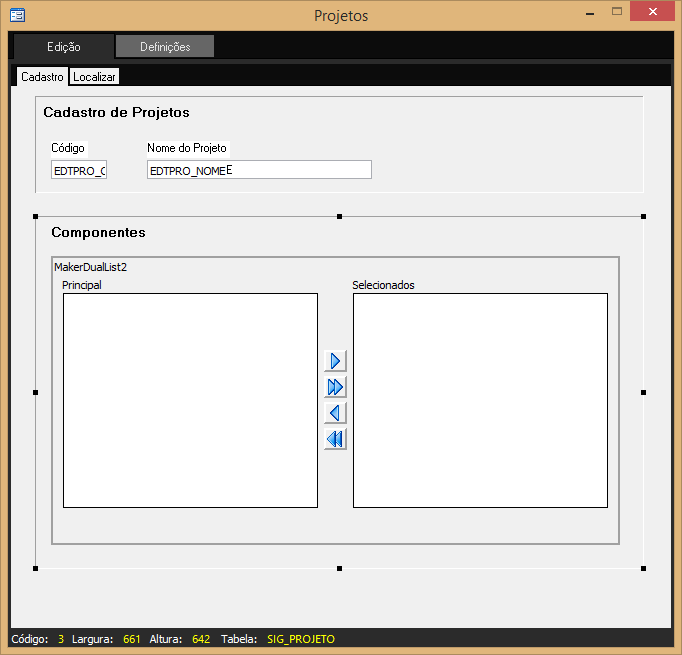Click the move-all-right double arrow button
Viewport: 682px width, 655px height.
(x=335, y=387)
